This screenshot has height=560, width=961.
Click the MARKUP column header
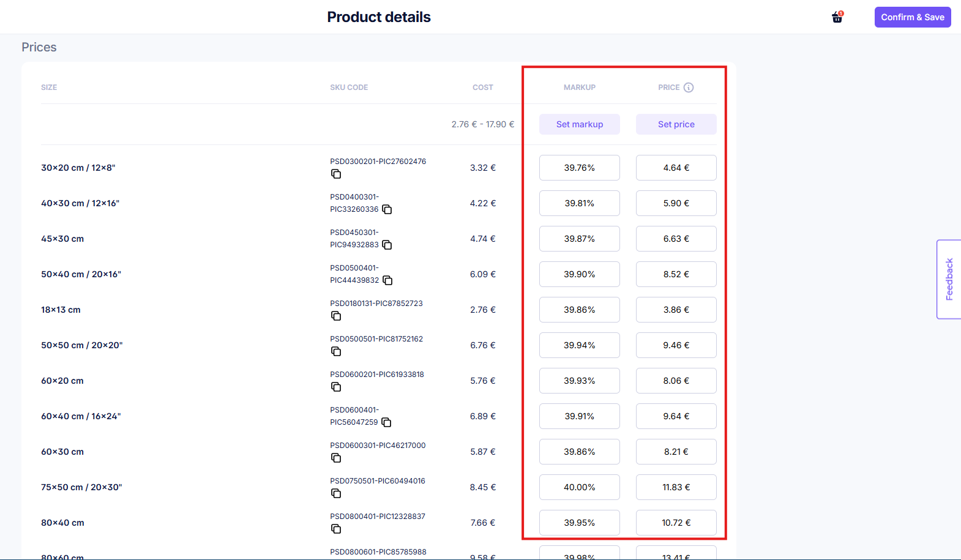tap(580, 88)
